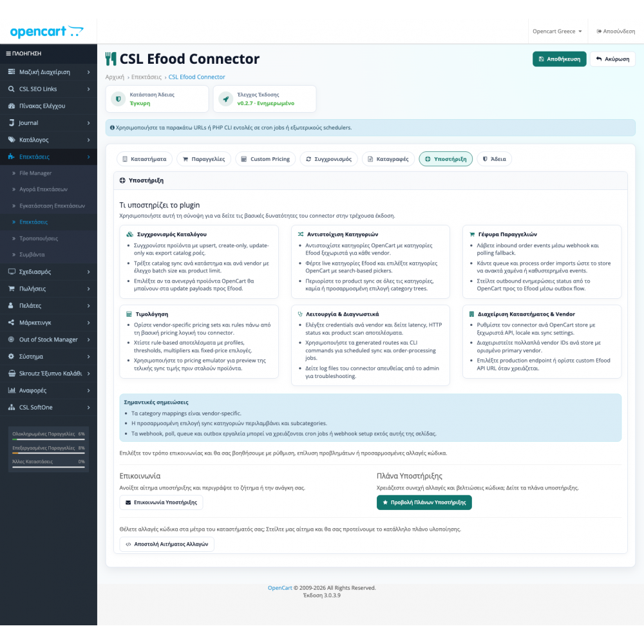Expand the Journal menu chevron
The height and width of the screenshot is (644, 644).
89,123
